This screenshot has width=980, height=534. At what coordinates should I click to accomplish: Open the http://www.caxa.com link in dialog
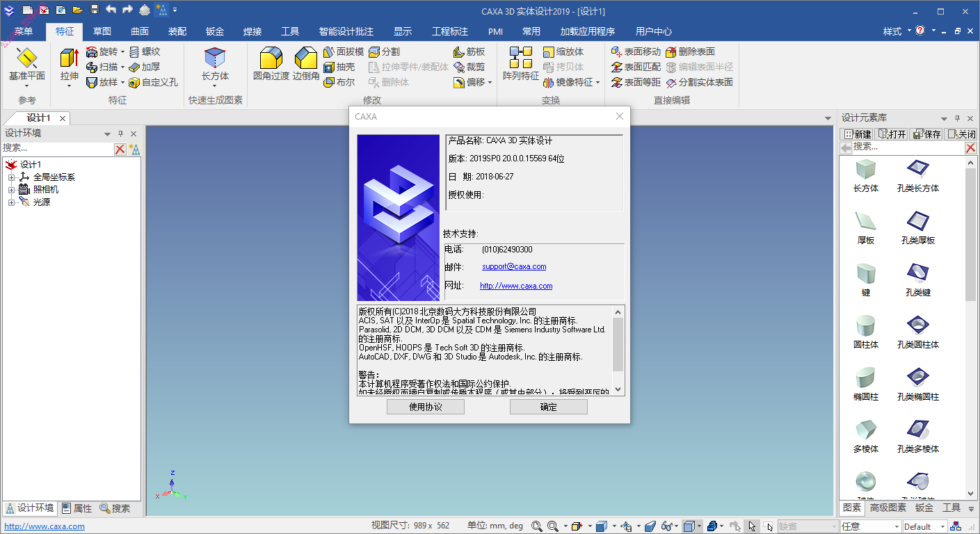(x=516, y=286)
